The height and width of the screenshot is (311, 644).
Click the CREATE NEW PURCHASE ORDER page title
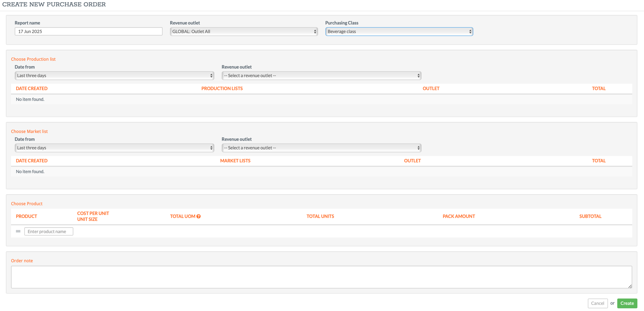pos(54,4)
